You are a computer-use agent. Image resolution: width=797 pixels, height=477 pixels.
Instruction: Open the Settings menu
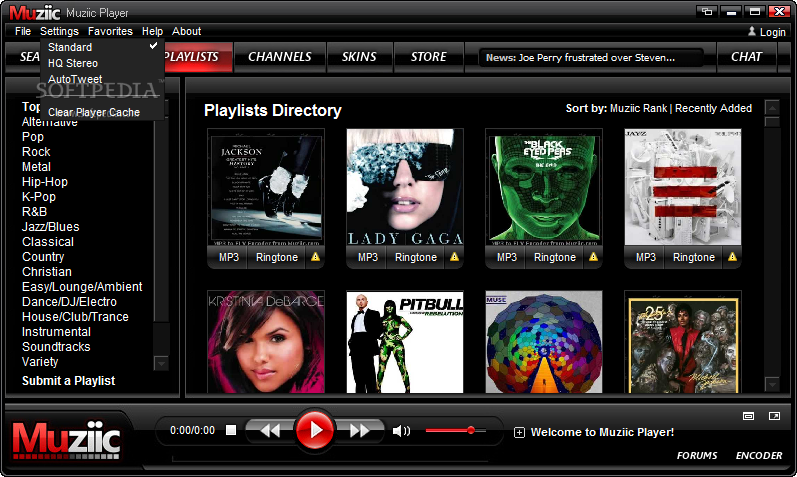pos(59,31)
